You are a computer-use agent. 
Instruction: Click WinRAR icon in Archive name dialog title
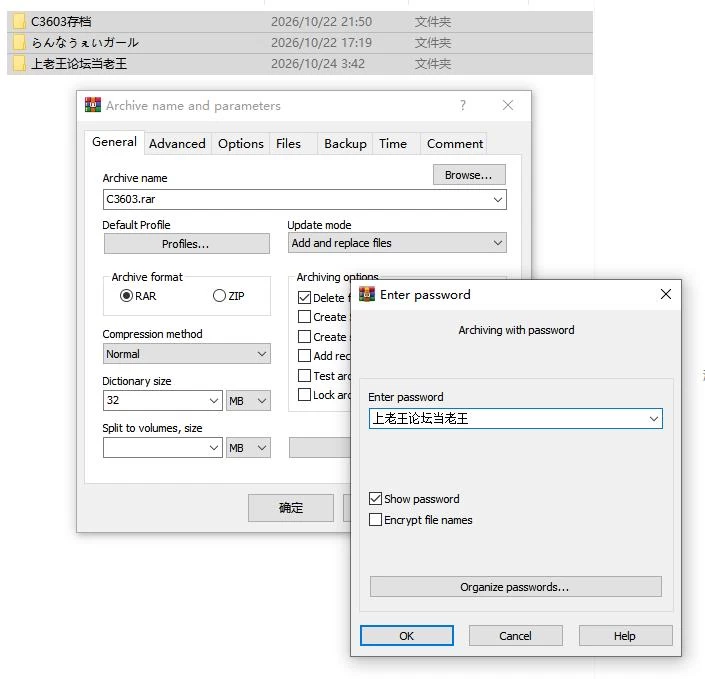(93, 105)
